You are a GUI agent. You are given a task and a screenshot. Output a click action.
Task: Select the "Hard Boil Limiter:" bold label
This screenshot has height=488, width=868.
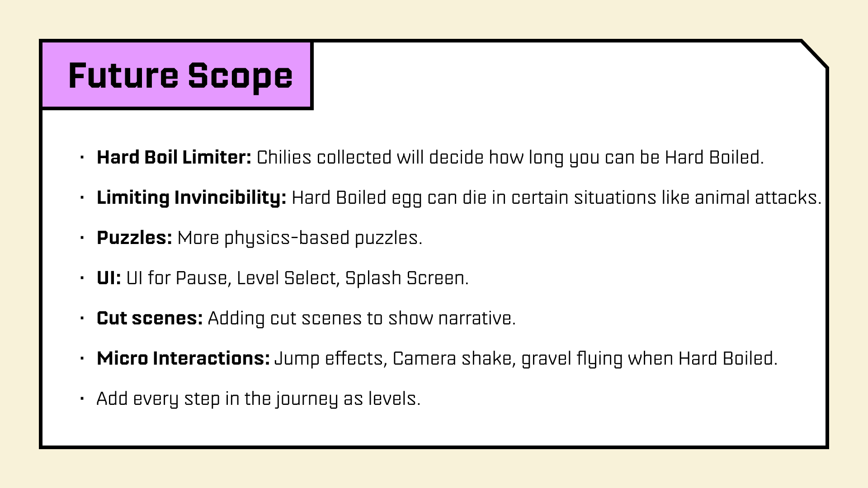pyautogui.click(x=174, y=158)
